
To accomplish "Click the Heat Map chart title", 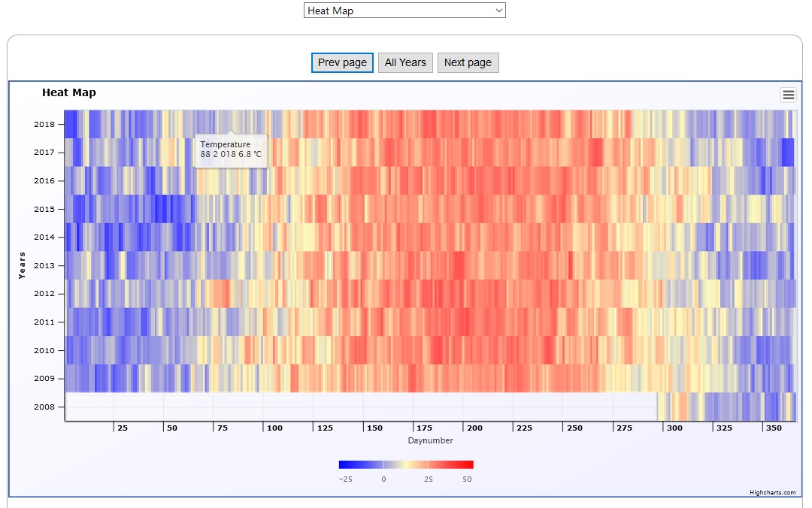I will tap(69, 93).
